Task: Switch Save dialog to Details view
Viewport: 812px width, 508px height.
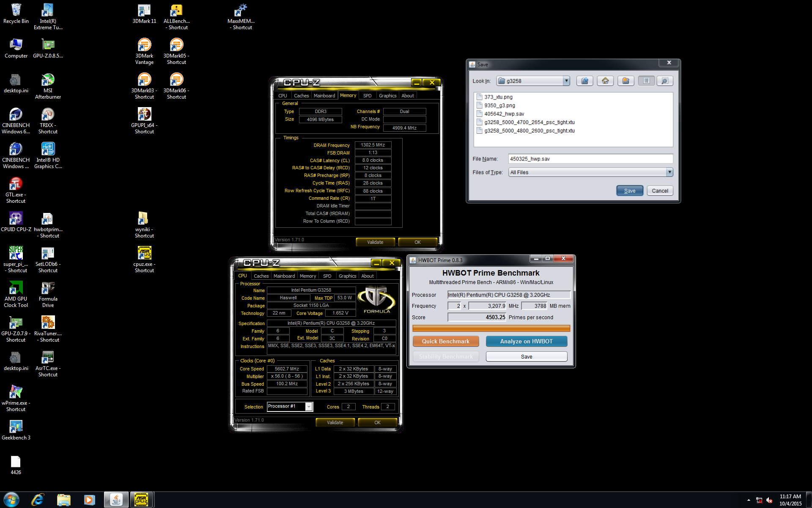Action: 665,81
